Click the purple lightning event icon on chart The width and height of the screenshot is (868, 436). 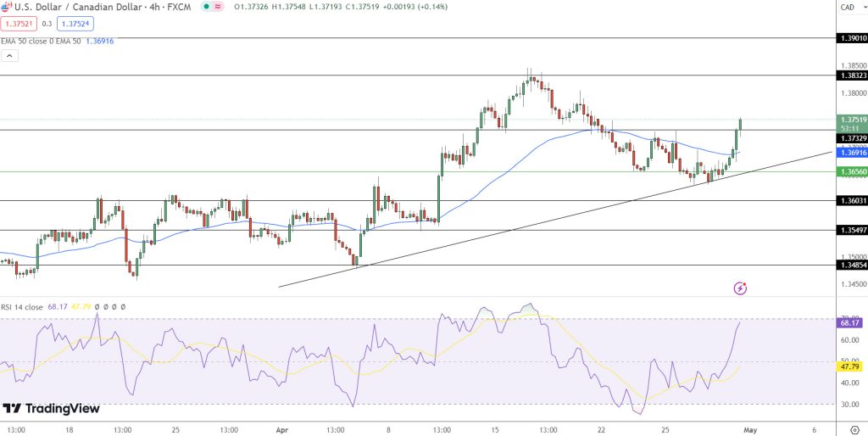(740, 288)
